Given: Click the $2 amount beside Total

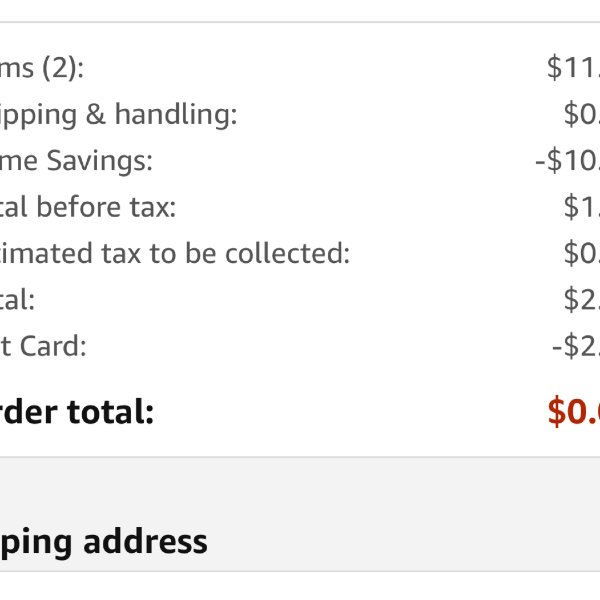Looking at the screenshot, I should (x=582, y=300).
